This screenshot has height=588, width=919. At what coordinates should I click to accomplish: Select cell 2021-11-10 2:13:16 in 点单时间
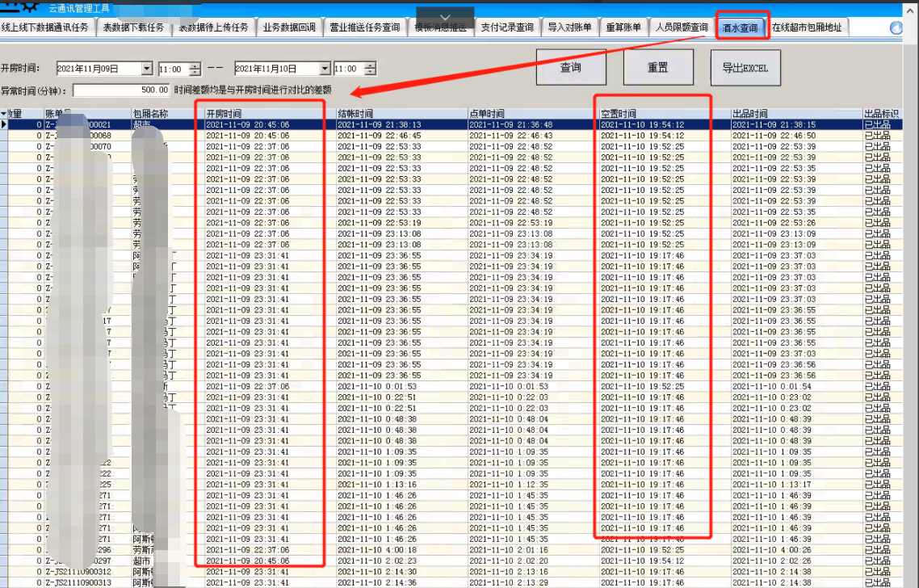pos(533,572)
